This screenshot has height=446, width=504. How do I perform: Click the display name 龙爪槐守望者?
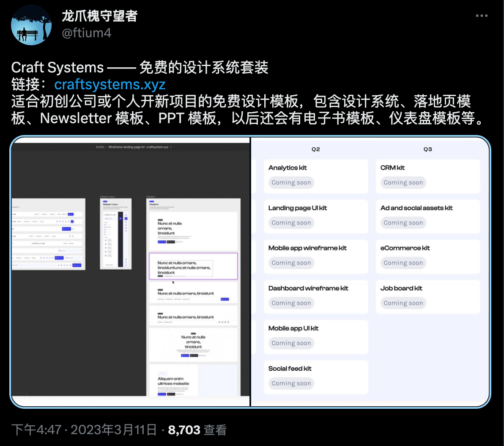pyautogui.click(x=100, y=16)
